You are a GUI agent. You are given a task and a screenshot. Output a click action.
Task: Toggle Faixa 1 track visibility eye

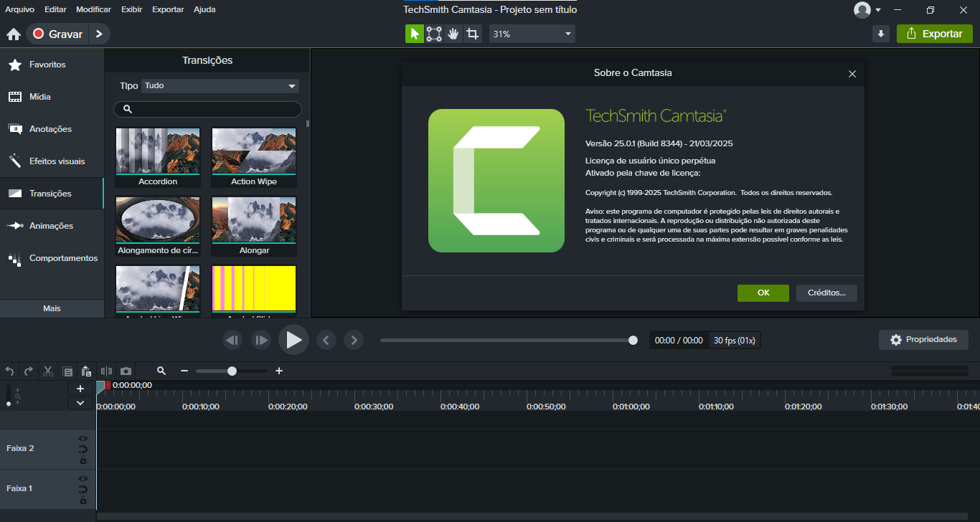point(83,478)
